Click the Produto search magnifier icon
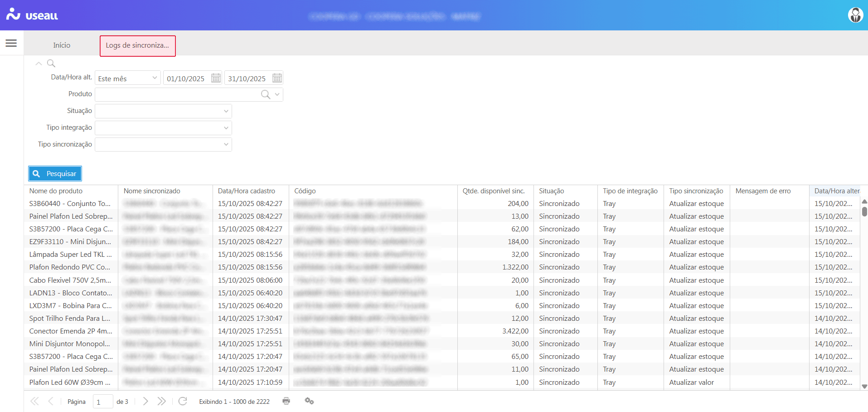868x412 pixels. pos(266,94)
